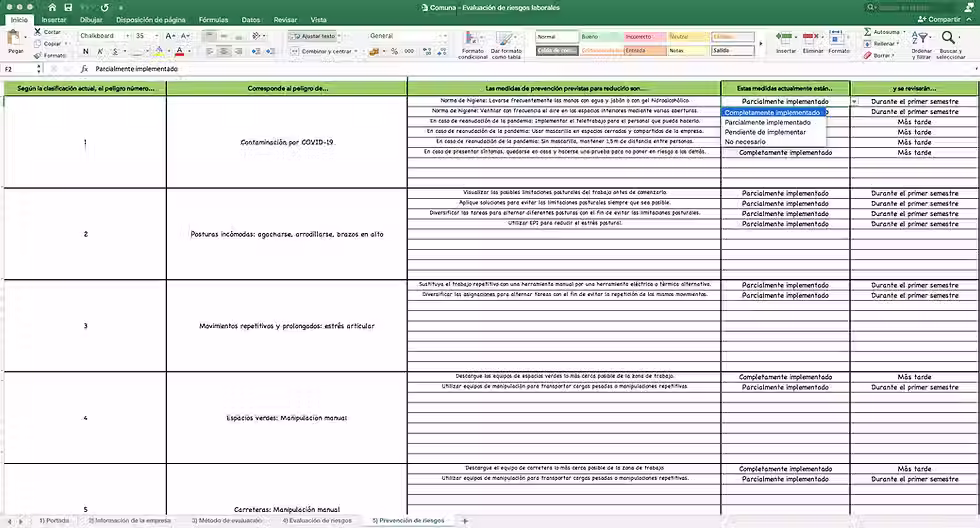980x528 pixels.
Task: Open the Home icon in title bar
Action: click(52, 7)
